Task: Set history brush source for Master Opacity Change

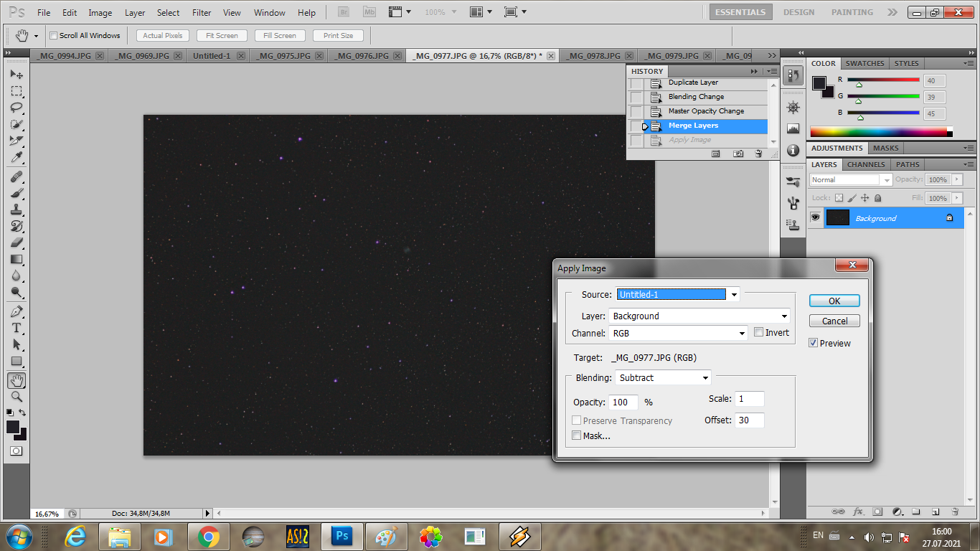Action: tap(636, 112)
